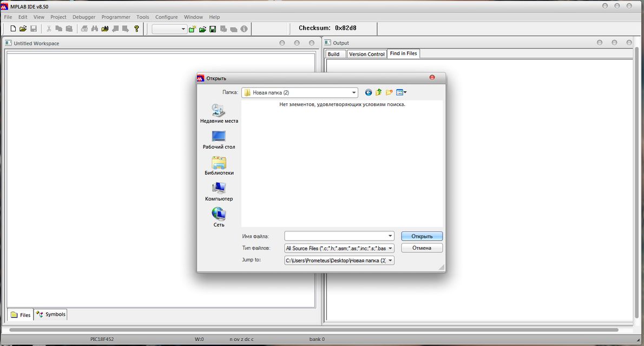Click the Имя файла text field

[336, 236]
